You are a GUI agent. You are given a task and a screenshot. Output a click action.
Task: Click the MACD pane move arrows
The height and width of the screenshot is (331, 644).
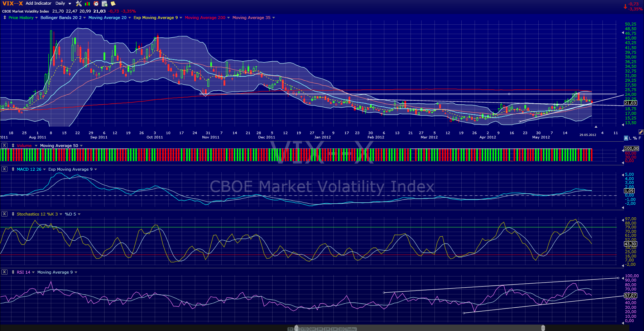[13, 169]
